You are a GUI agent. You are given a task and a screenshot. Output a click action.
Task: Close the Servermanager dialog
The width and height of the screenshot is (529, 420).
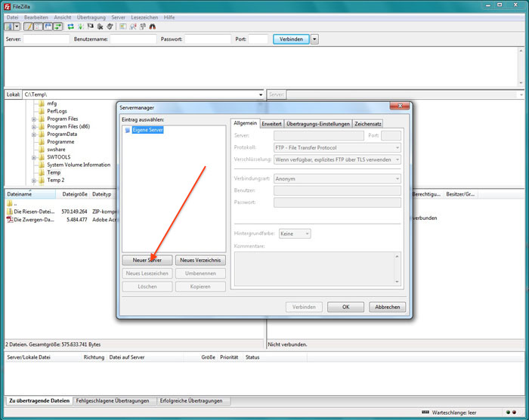(400, 106)
